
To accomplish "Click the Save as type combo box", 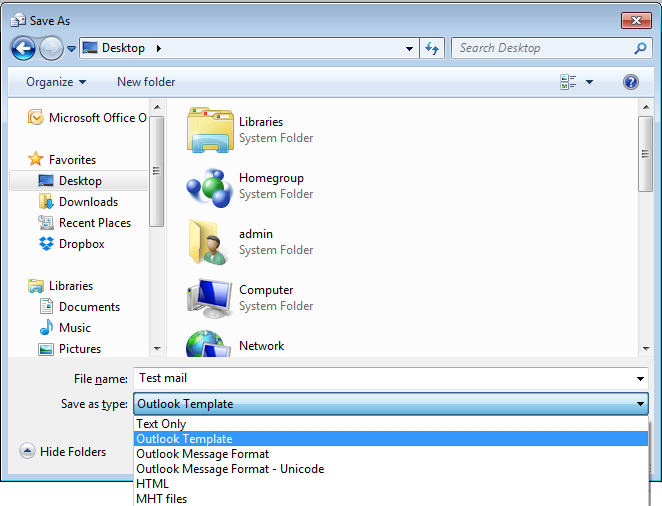I will [391, 404].
